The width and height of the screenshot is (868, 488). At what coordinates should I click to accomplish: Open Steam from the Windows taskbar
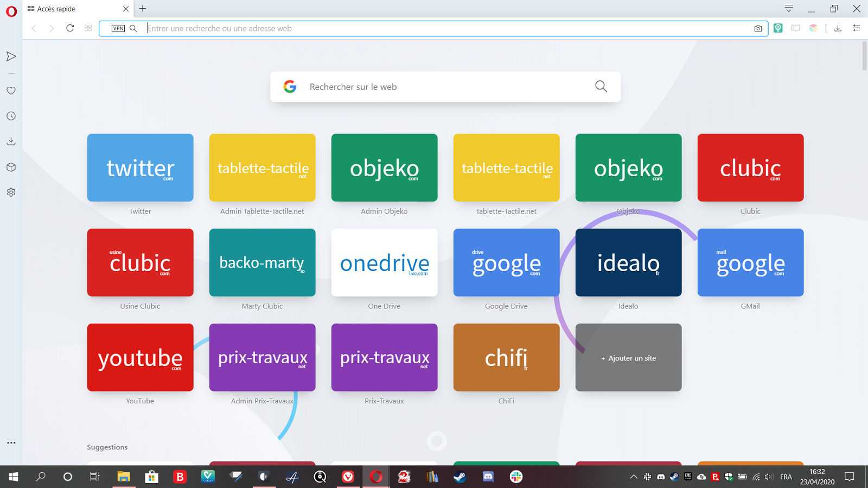[x=459, y=477]
